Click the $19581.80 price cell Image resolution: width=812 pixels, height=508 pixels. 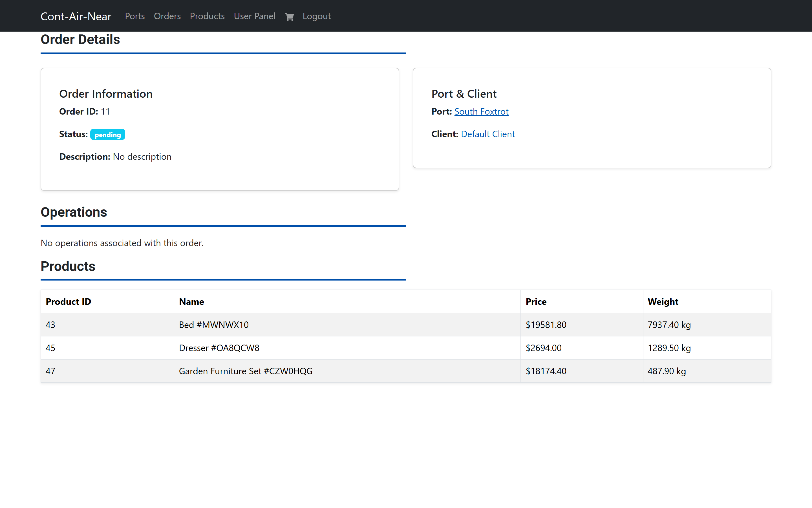click(581, 325)
